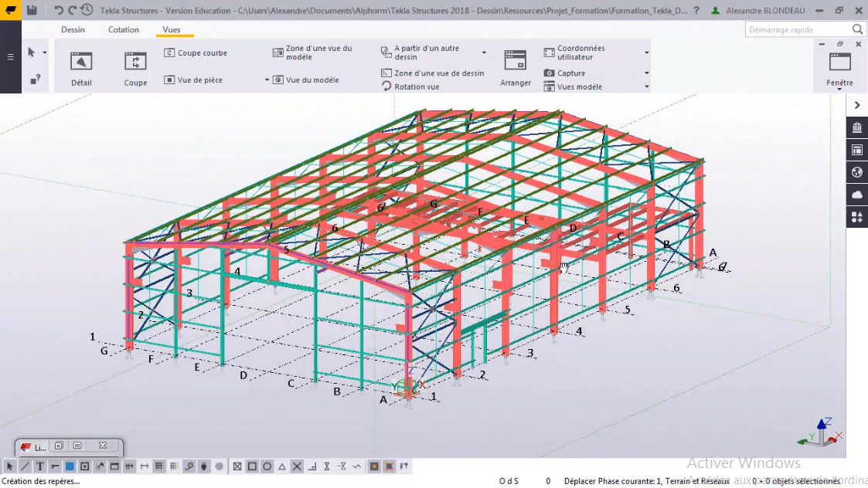The height and width of the screenshot is (488, 868).
Task: Click Zone d'une vue de dessin
Action: click(438, 73)
